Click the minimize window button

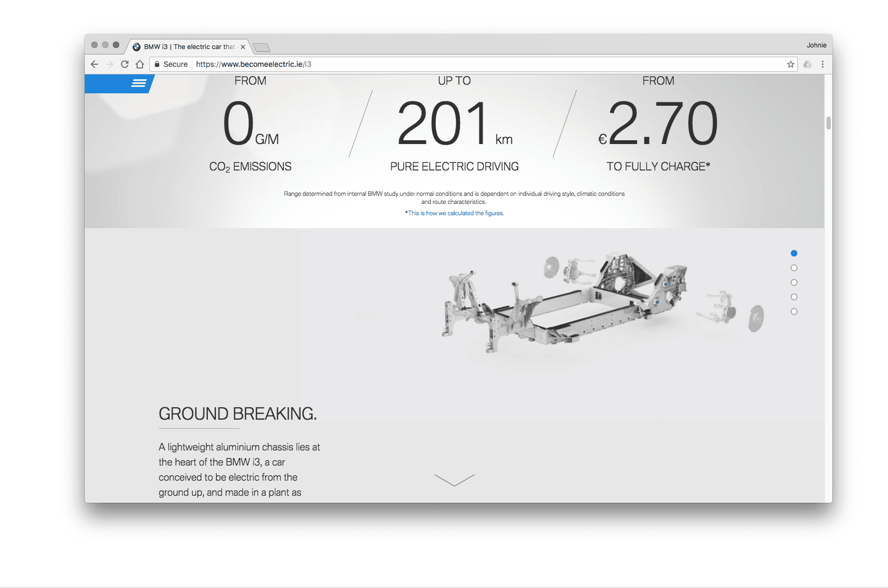[x=105, y=45]
